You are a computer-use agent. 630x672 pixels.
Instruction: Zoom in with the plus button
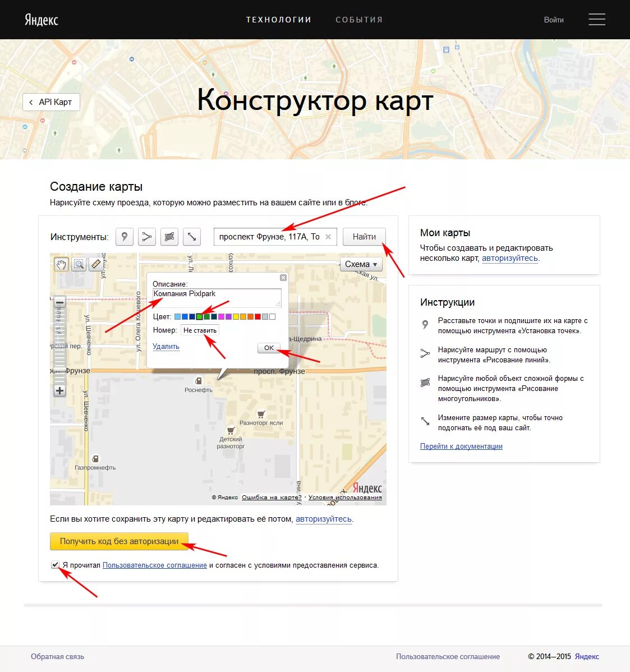coord(59,390)
